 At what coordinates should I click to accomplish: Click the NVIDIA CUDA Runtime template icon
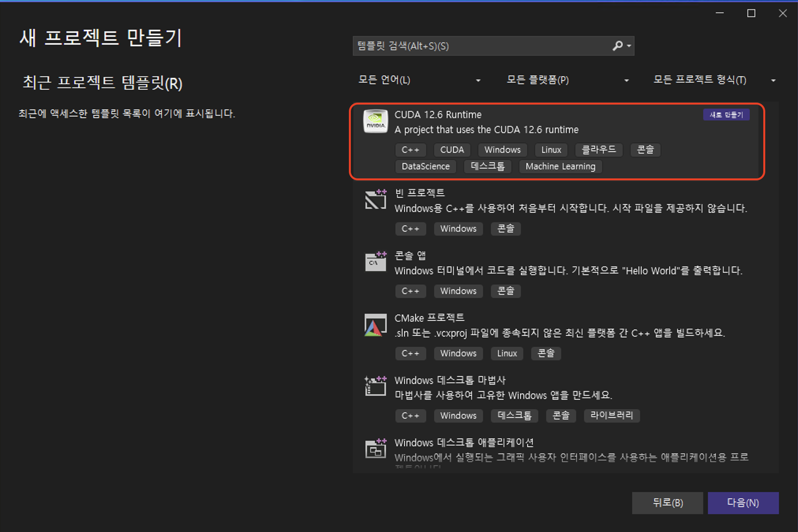click(x=375, y=121)
